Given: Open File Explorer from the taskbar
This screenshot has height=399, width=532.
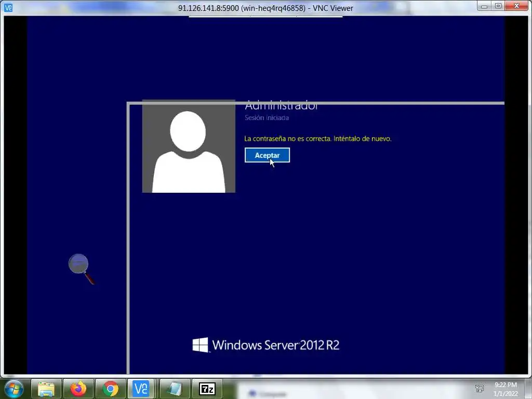Looking at the screenshot, I should (46, 389).
